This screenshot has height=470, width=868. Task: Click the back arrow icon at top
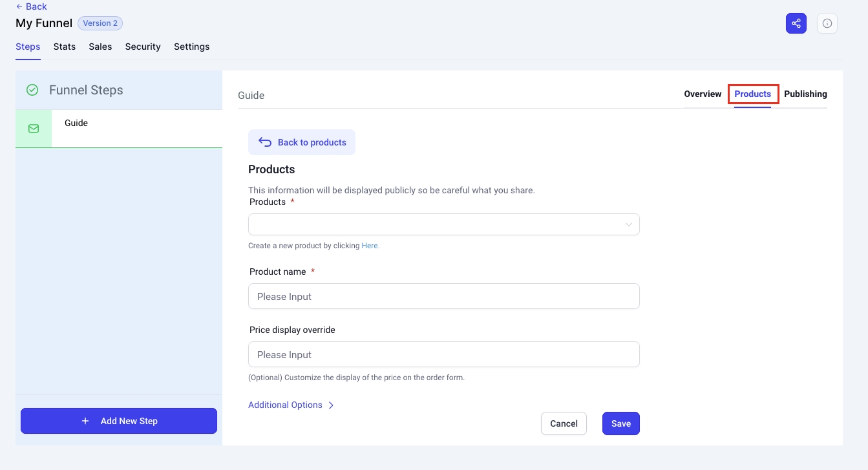(19, 6)
